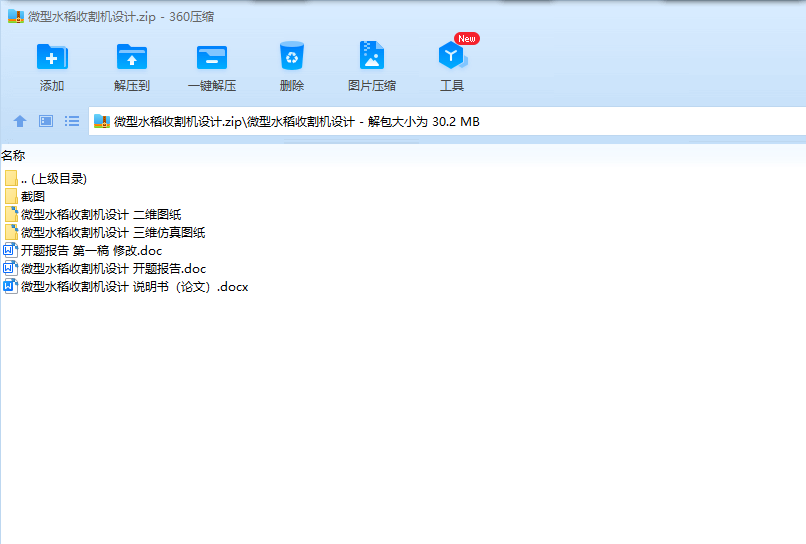Select file 开题报告 第一稿 修改.doc

(83, 250)
